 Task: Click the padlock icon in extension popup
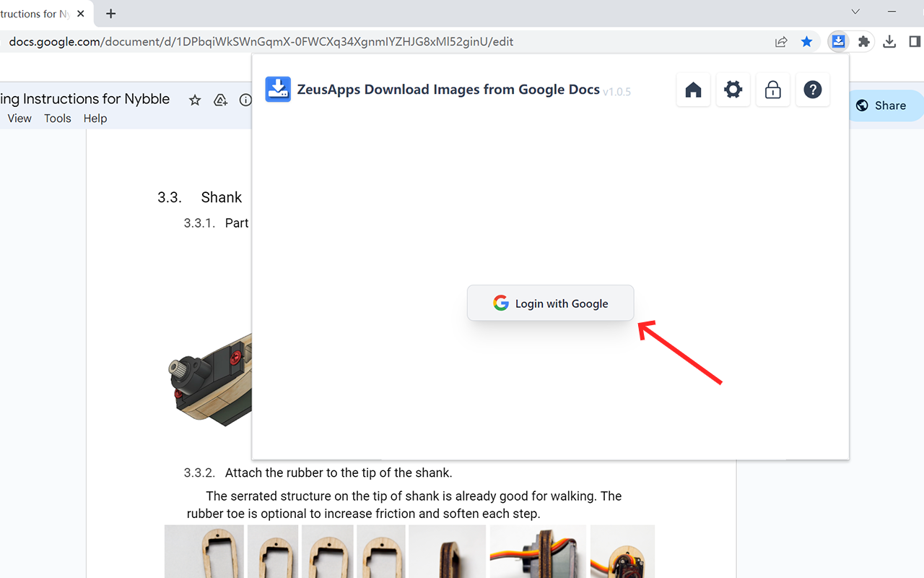(772, 90)
